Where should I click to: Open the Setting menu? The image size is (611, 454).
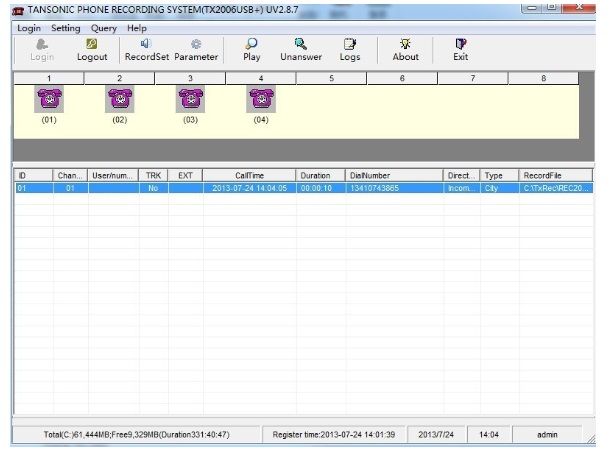pyautogui.click(x=65, y=28)
